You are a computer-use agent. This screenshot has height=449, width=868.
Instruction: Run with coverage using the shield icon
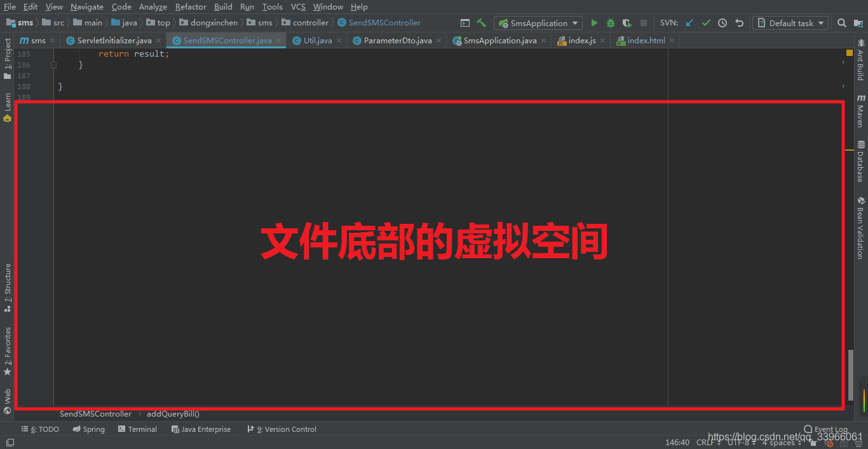tap(627, 23)
